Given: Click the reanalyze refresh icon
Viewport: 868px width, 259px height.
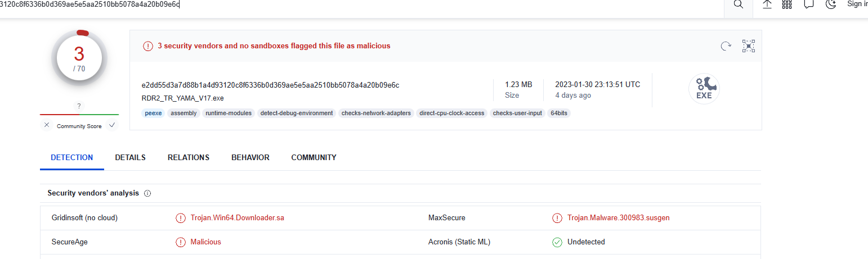Looking at the screenshot, I should point(726,46).
